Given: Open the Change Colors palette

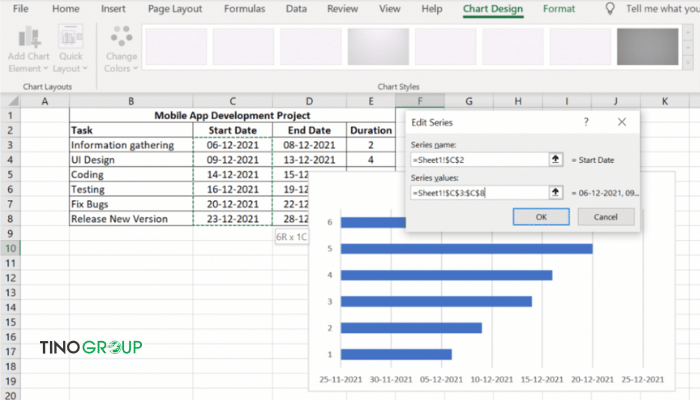Looking at the screenshot, I should click(121, 49).
